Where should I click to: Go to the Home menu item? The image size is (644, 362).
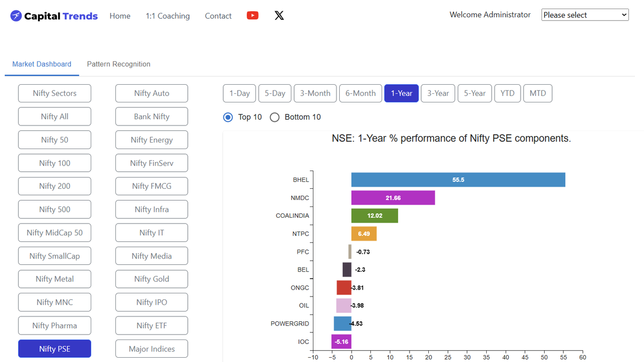[x=120, y=16]
